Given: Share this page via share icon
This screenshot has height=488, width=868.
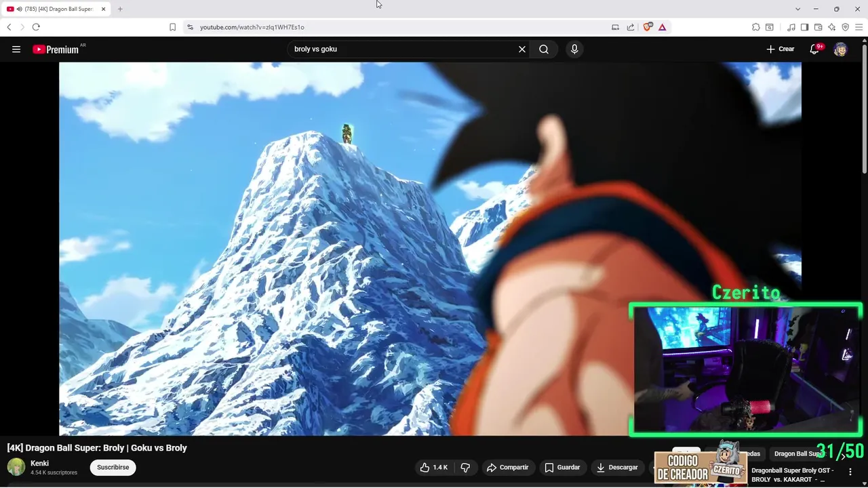Looking at the screenshot, I should pos(631,27).
